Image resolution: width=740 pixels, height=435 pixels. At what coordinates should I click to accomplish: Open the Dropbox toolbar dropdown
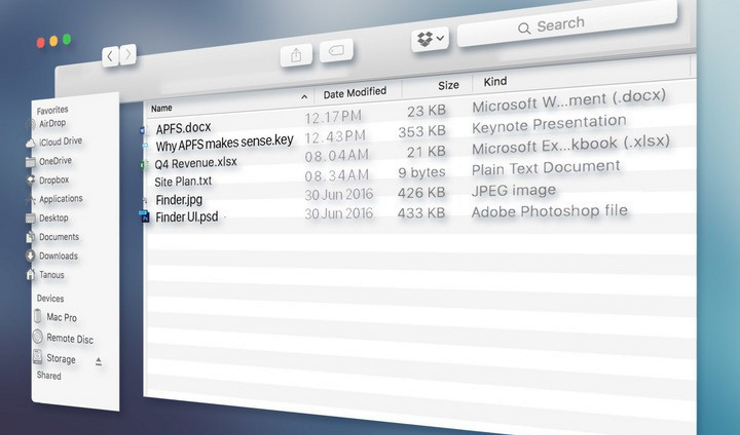430,39
